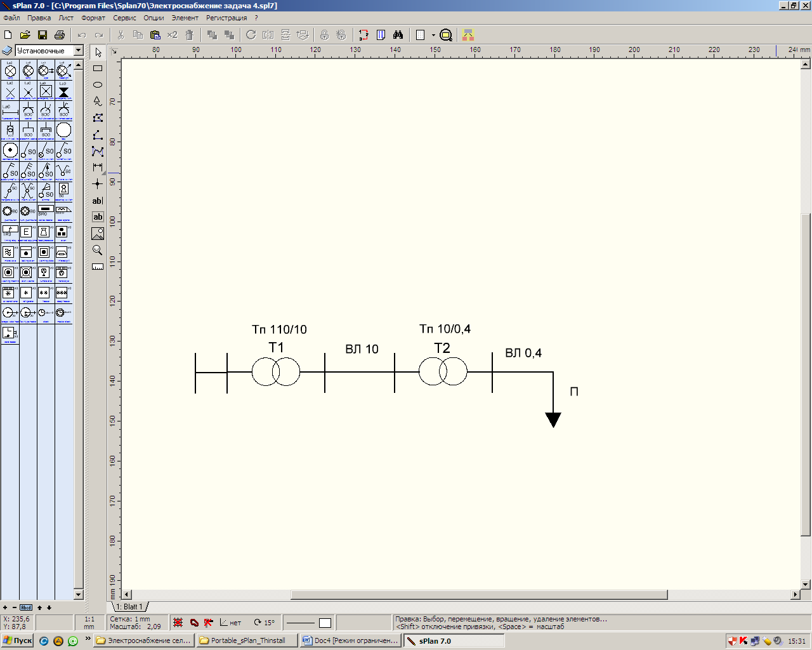Click the line style preview in the status bar
Image resolution: width=812 pixels, height=650 pixels.
click(x=301, y=623)
